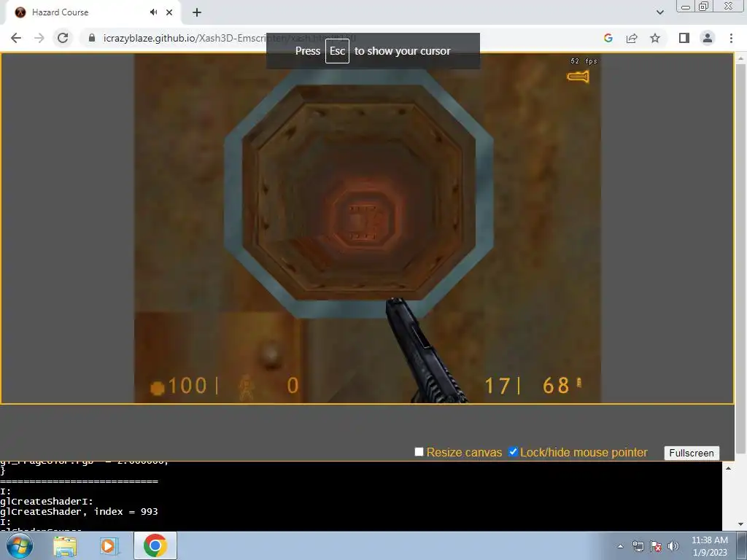Launch Windows Media Player from taskbar
The width and height of the screenshot is (747, 560).
coord(108,545)
